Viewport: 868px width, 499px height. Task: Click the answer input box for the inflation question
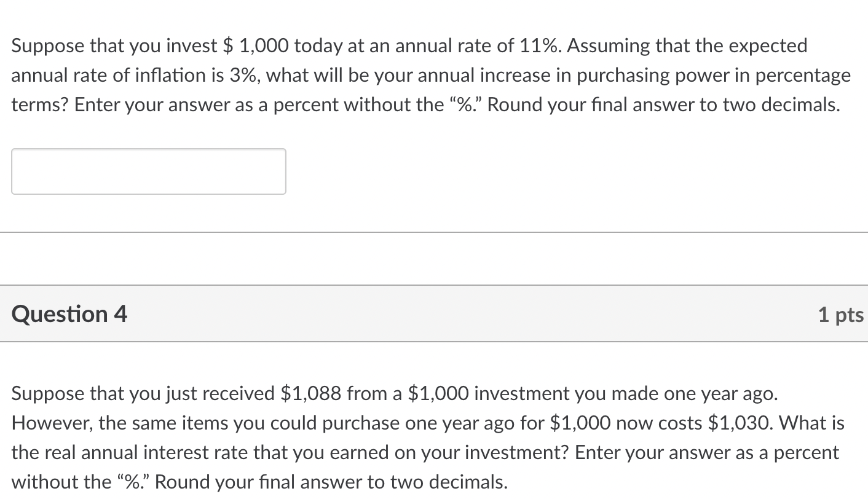click(148, 171)
